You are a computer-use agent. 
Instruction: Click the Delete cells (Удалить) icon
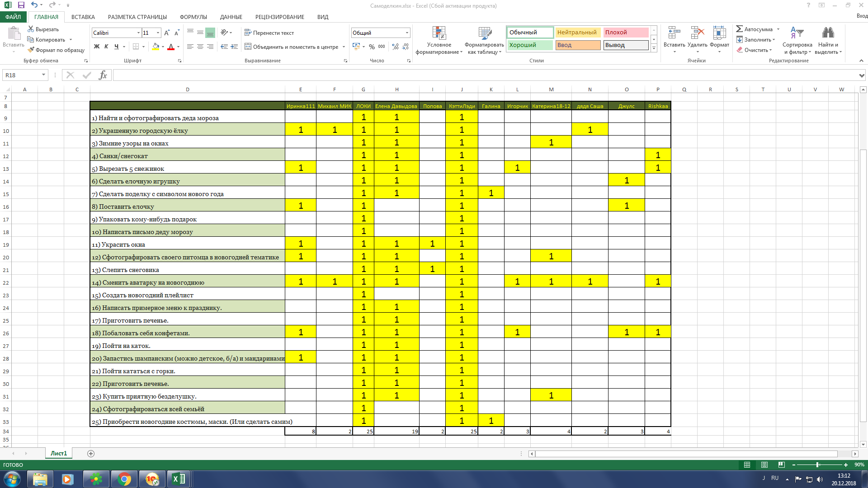click(x=697, y=33)
